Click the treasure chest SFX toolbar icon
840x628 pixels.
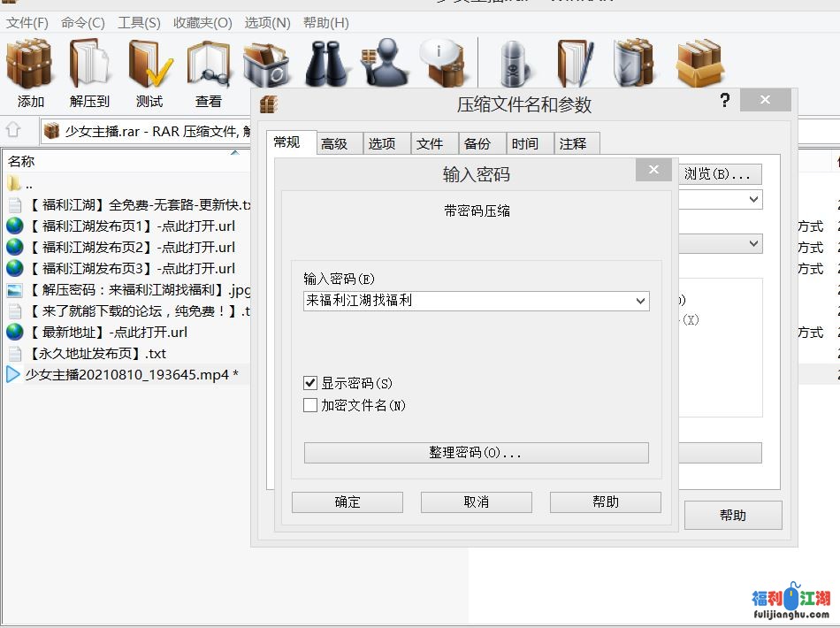699,64
